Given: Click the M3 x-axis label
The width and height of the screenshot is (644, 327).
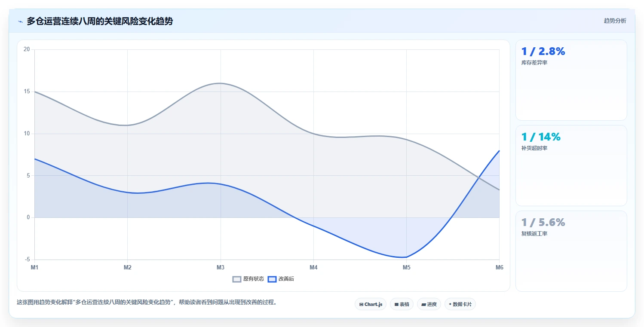Looking at the screenshot, I should pos(221,267).
